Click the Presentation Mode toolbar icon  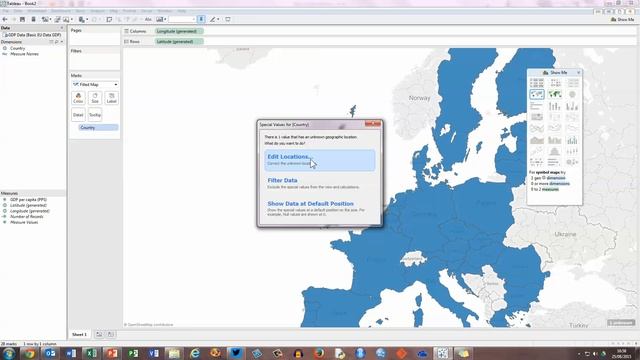click(x=228, y=19)
